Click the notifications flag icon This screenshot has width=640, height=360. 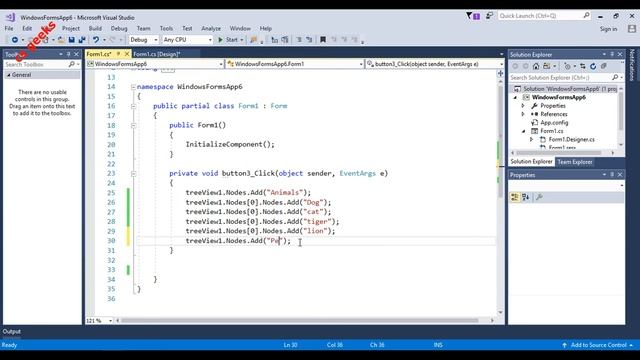[x=473, y=16]
